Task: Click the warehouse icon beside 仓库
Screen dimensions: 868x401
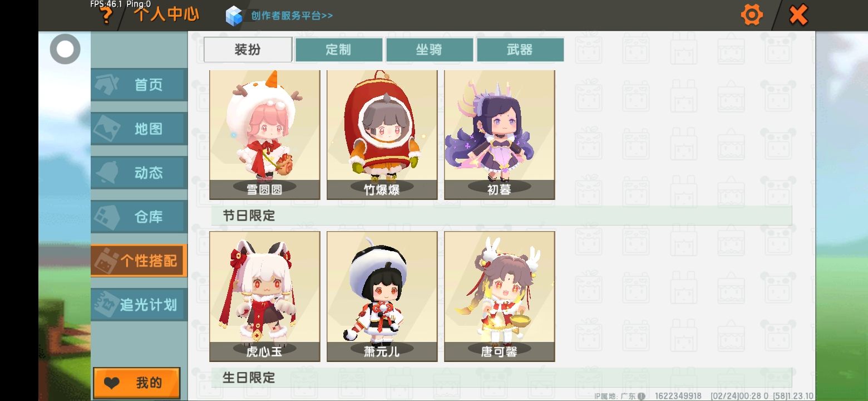Action: coord(106,217)
